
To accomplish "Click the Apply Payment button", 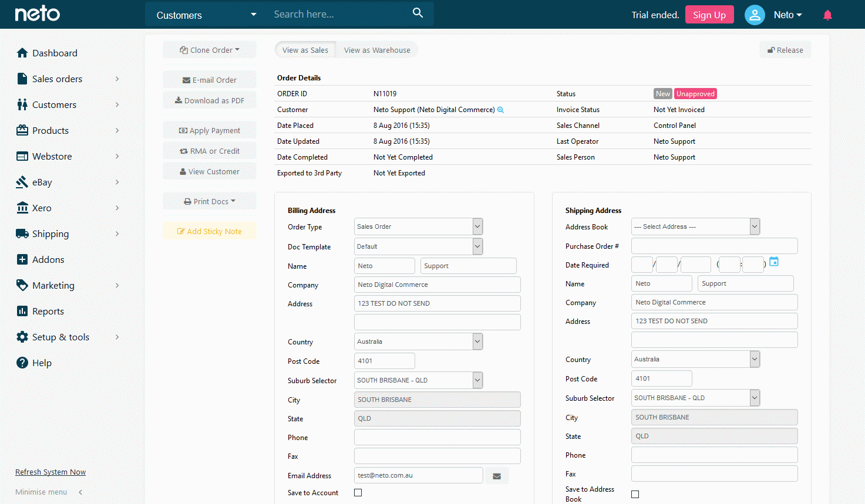I will [210, 130].
